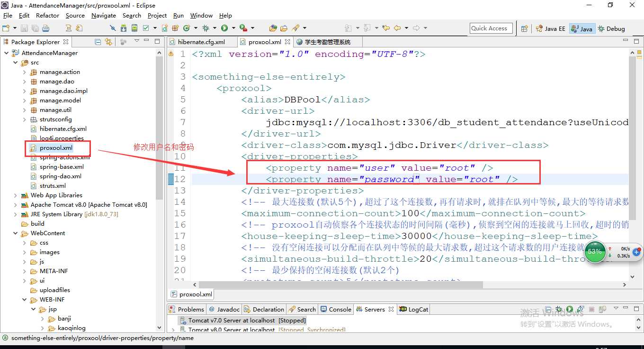Click the network speed 53% widget

[595, 251]
